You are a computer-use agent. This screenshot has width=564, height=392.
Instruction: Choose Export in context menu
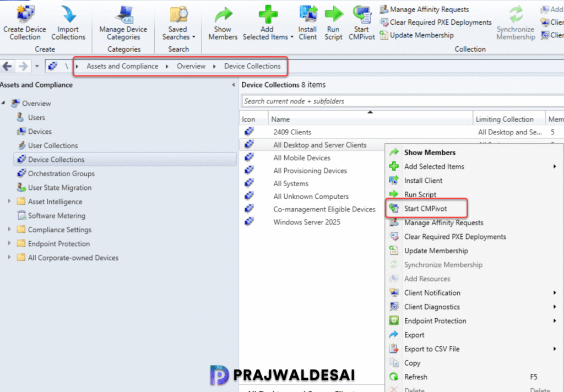tap(473, 335)
